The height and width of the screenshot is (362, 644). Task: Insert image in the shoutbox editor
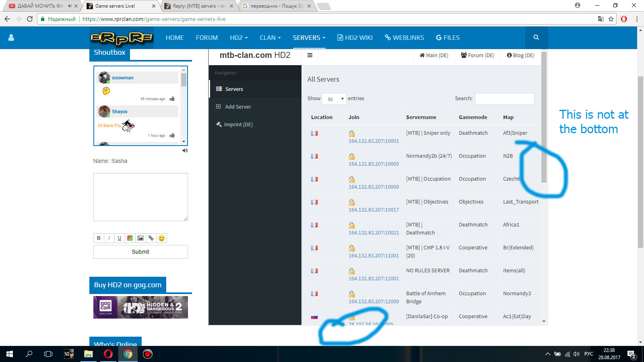[140, 238]
